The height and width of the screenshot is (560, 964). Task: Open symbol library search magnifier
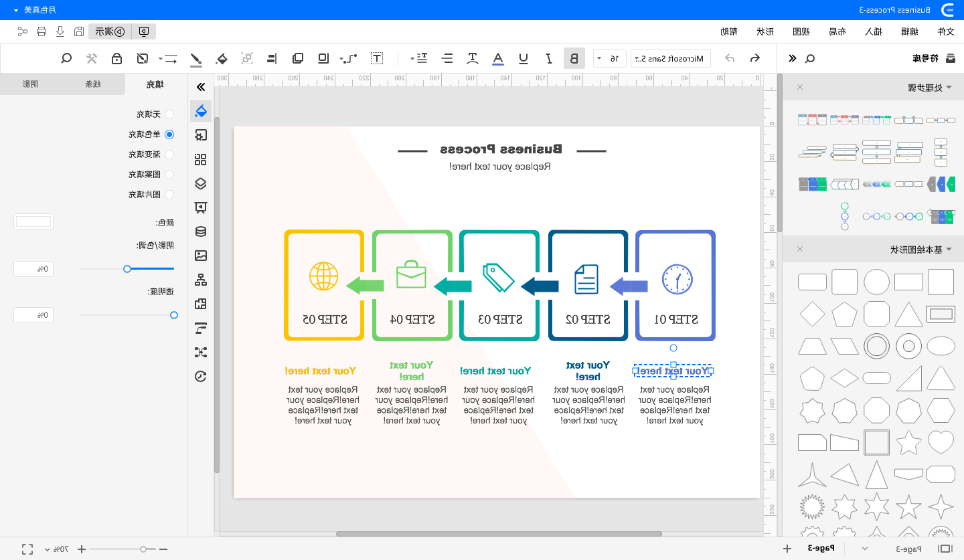tap(810, 58)
